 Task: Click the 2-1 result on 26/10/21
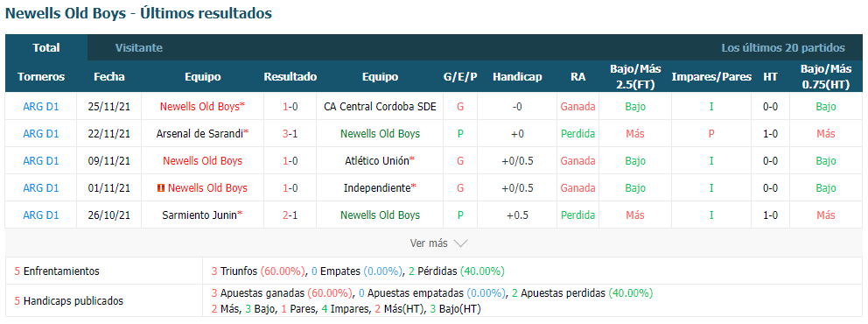tap(290, 215)
